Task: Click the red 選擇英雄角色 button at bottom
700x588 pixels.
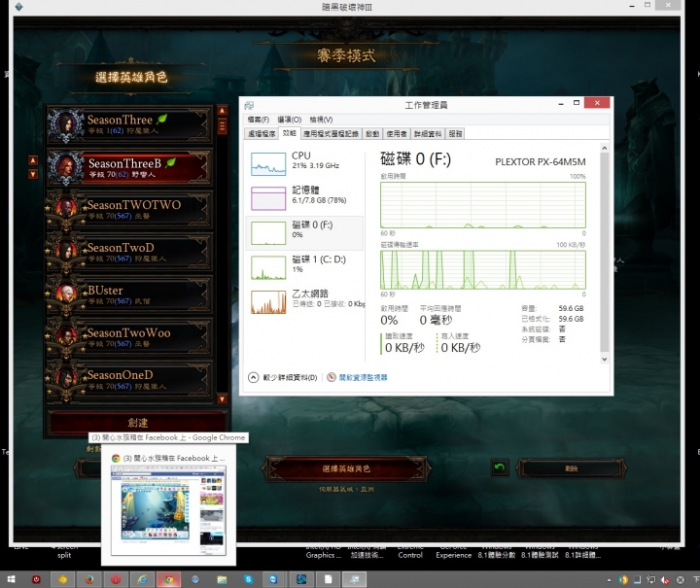Action: click(346, 468)
